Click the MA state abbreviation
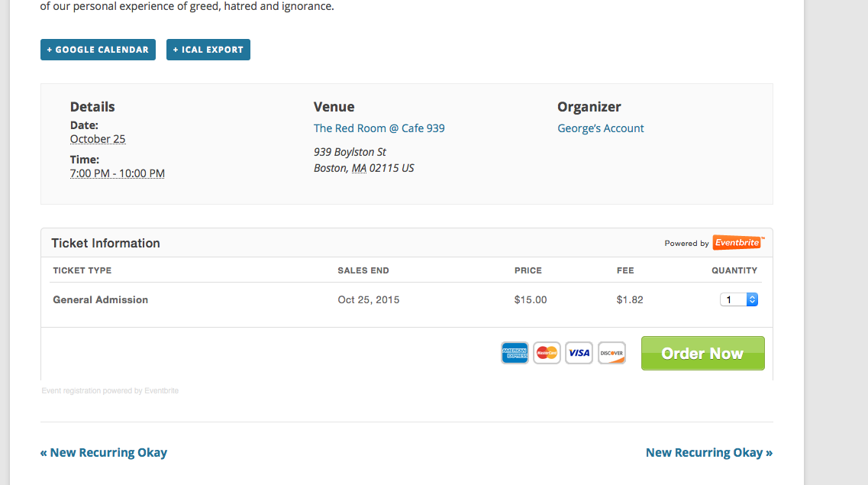 click(360, 168)
